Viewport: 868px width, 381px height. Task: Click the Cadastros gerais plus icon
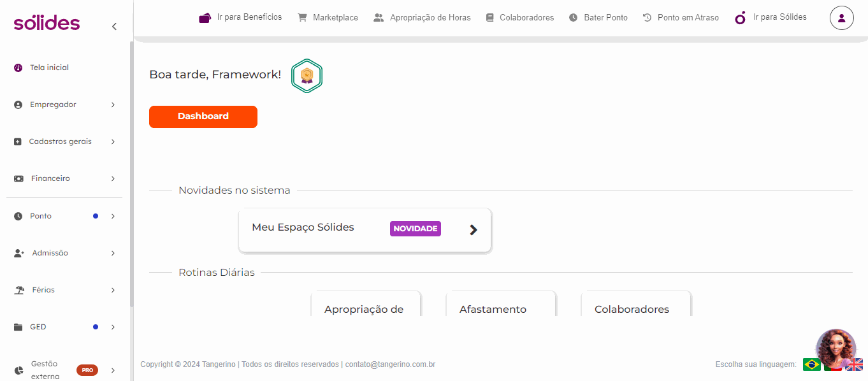point(18,141)
